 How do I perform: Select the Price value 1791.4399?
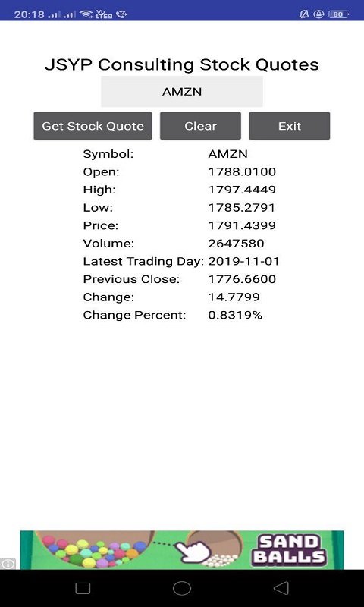pos(242,225)
